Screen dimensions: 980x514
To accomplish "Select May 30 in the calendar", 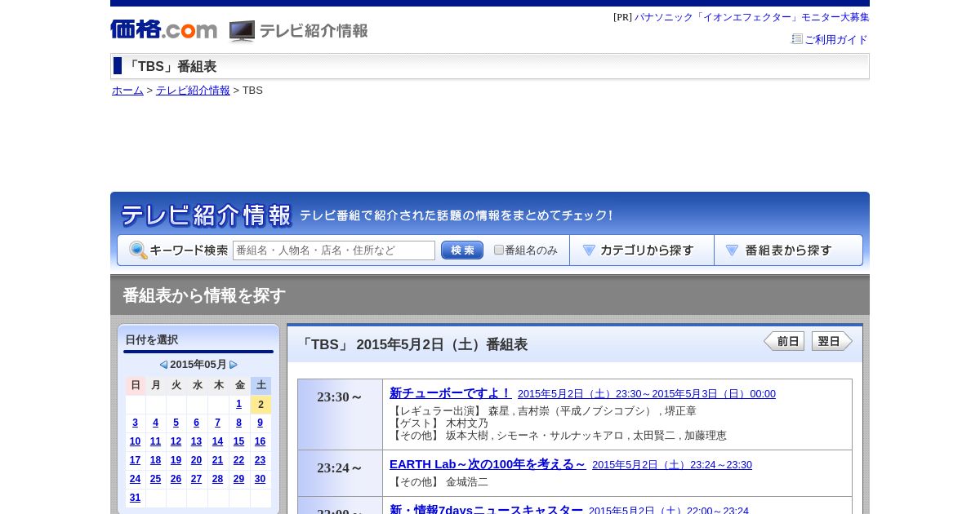I will tap(261, 479).
